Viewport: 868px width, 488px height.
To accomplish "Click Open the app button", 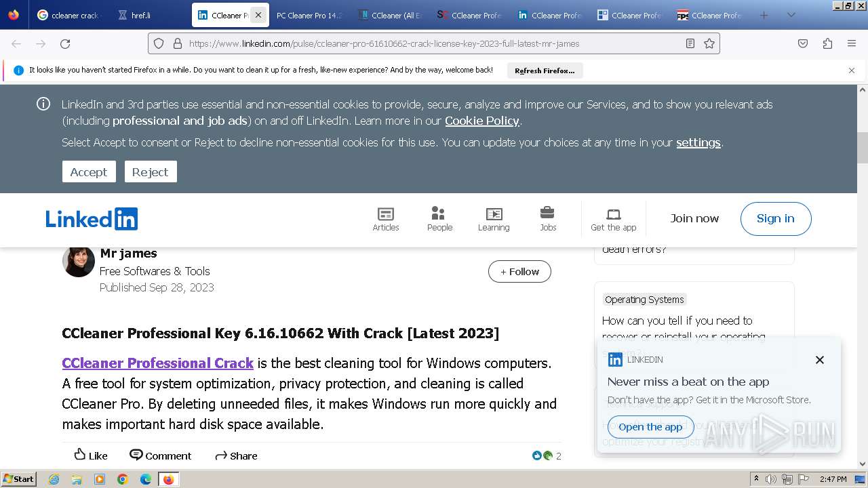I will [x=650, y=427].
